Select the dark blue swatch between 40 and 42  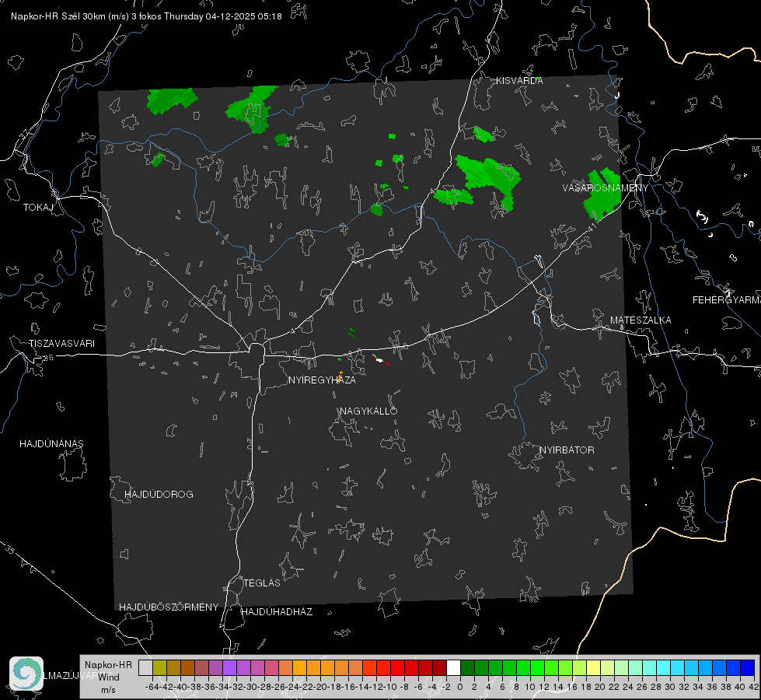(x=748, y=667)
